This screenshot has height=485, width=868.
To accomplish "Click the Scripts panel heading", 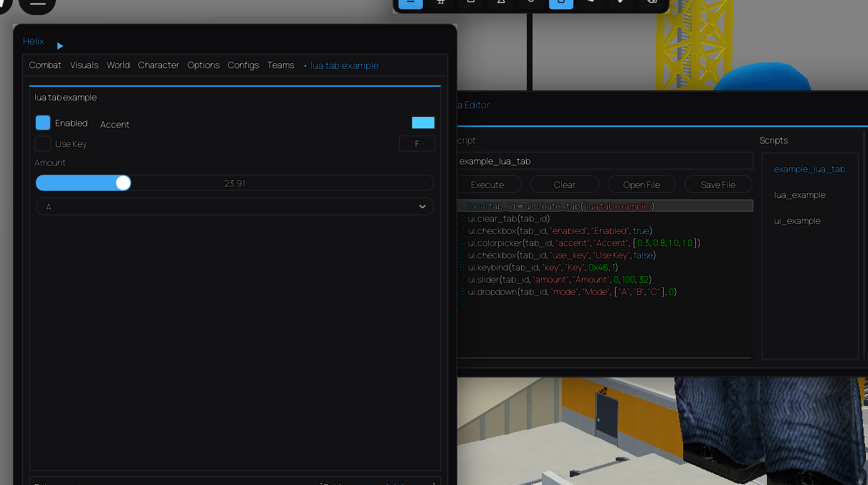I will click(x=773, y=141).
